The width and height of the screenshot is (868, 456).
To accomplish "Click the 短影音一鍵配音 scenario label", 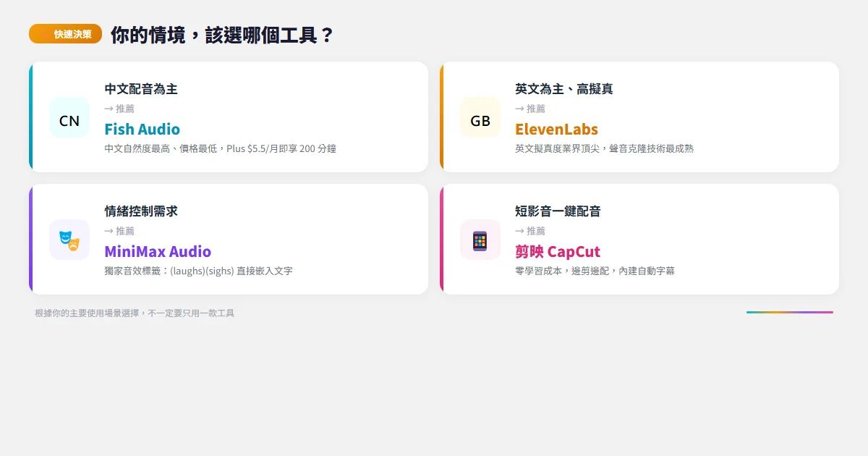I will [x=558, y=211].
